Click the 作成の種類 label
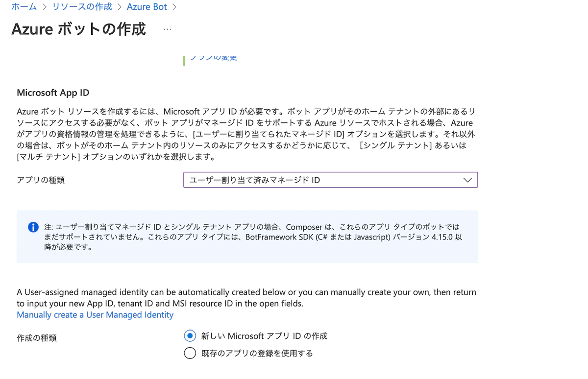The height and width of the screenshot is (379, 588). tap(37, 338)
